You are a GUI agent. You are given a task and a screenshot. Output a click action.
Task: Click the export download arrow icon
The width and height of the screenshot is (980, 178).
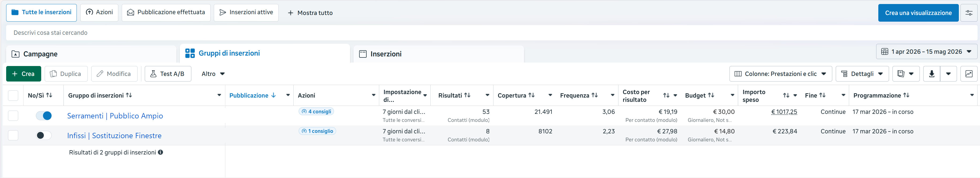931,74
